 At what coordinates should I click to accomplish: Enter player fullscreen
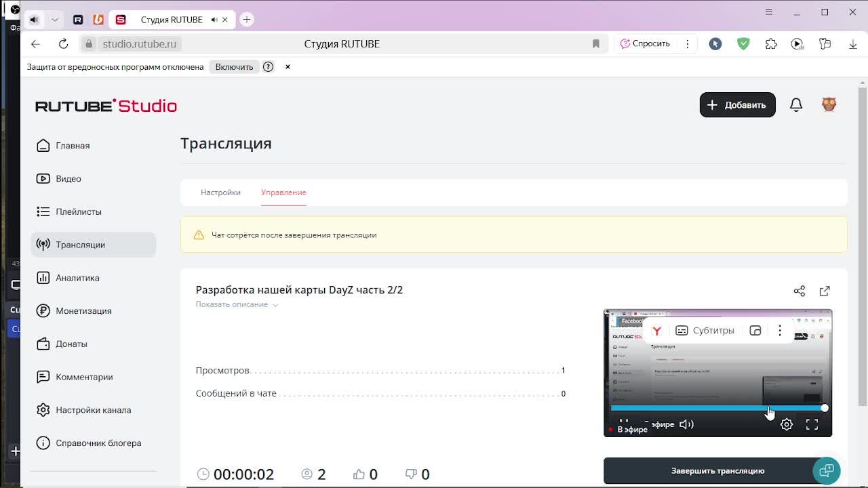(x=812, y=424)
